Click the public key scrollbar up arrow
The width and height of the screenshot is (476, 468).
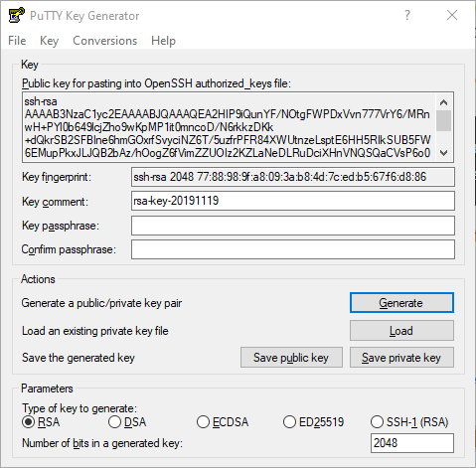tap(444, 102)
